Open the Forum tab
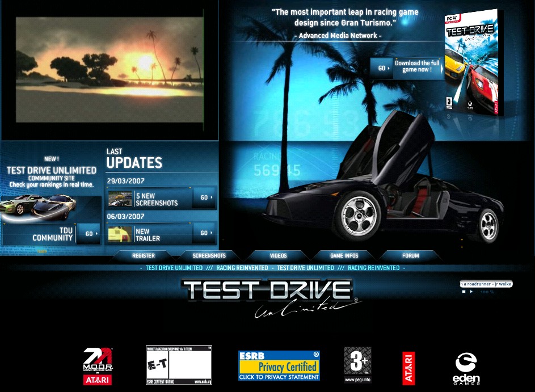The image size is (535, 392). point(410,255)
